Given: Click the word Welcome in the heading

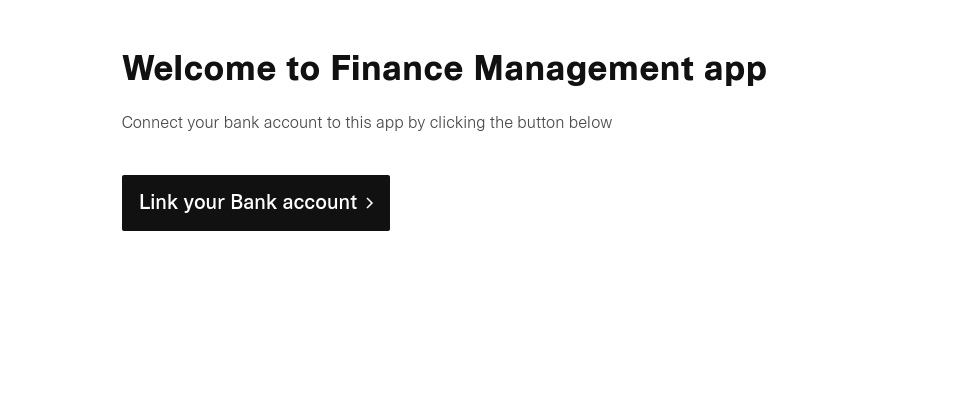Looking at the screenshot, I should [199, 68].
